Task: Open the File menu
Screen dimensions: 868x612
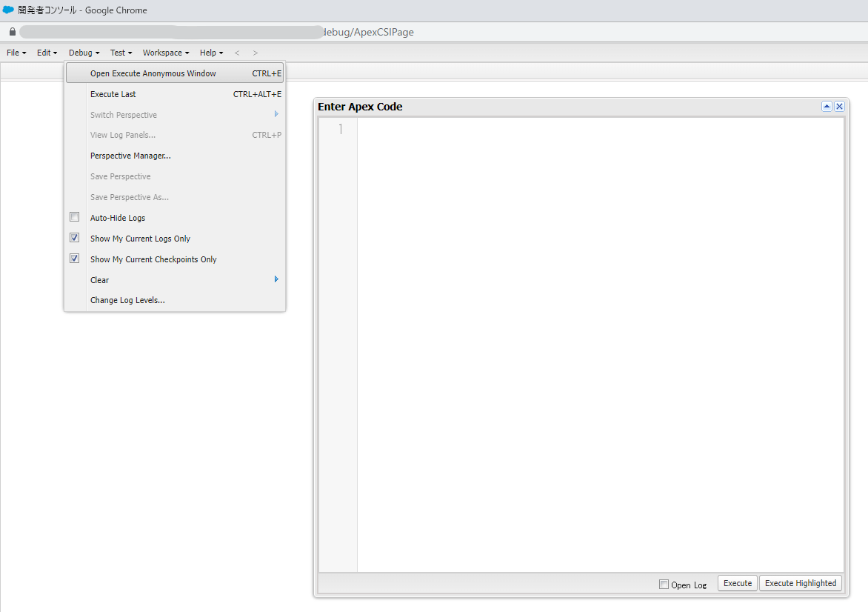Action: point(16,53)
